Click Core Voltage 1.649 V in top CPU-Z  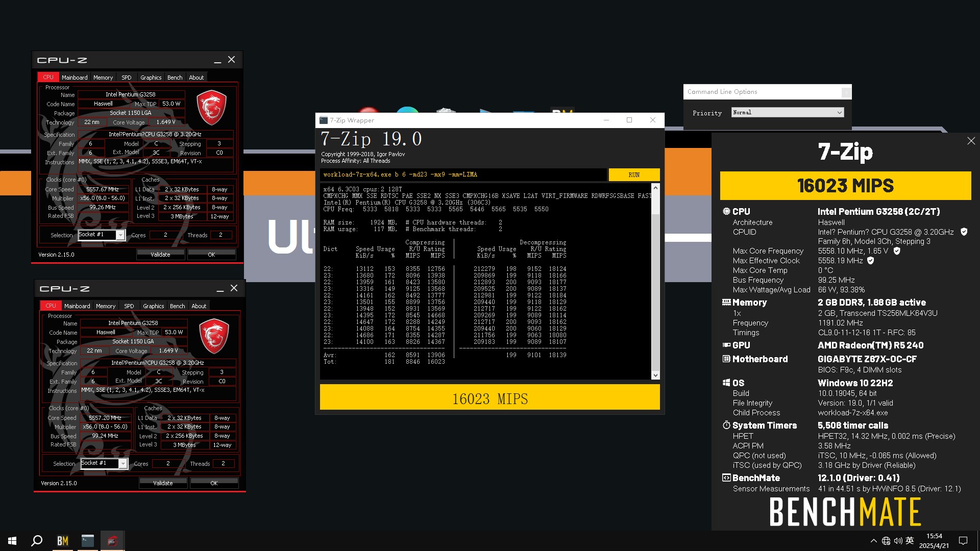(166, 122)
